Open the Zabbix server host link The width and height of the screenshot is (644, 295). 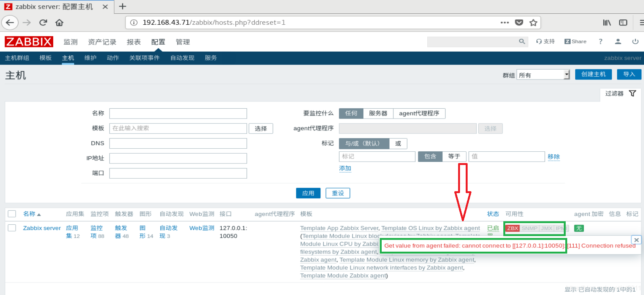[42, 228]
